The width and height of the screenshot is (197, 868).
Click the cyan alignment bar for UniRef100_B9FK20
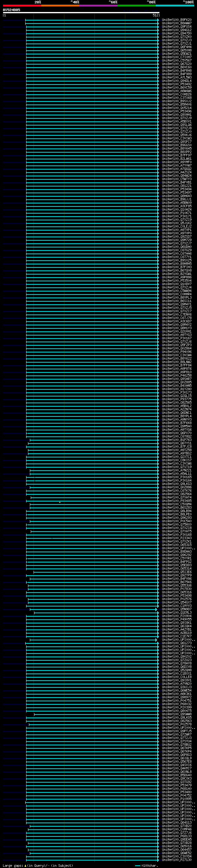92,20
